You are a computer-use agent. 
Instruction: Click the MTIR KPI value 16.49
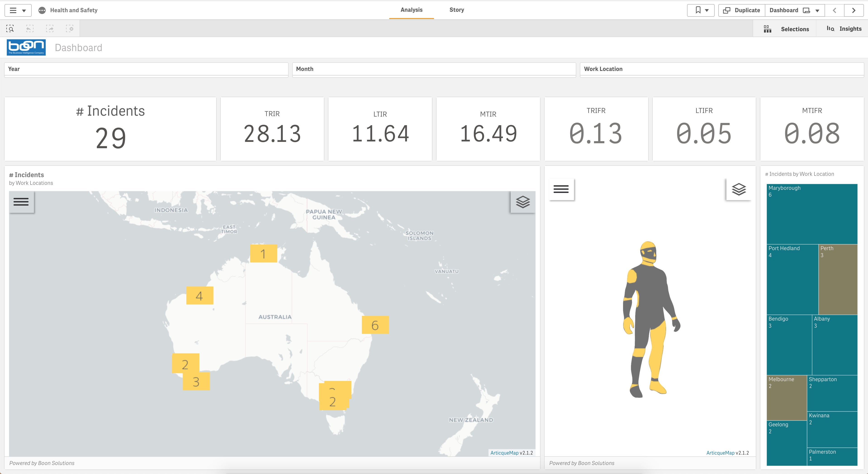click(488, 134)
